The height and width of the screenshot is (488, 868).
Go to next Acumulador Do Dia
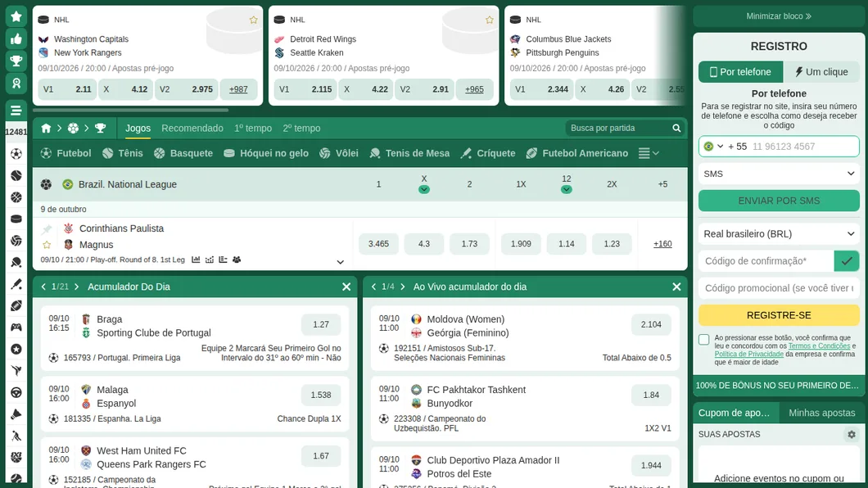tap(76, 287)
